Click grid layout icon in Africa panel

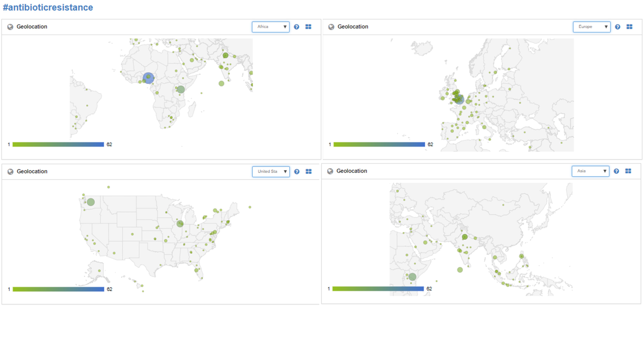point(308,27)
